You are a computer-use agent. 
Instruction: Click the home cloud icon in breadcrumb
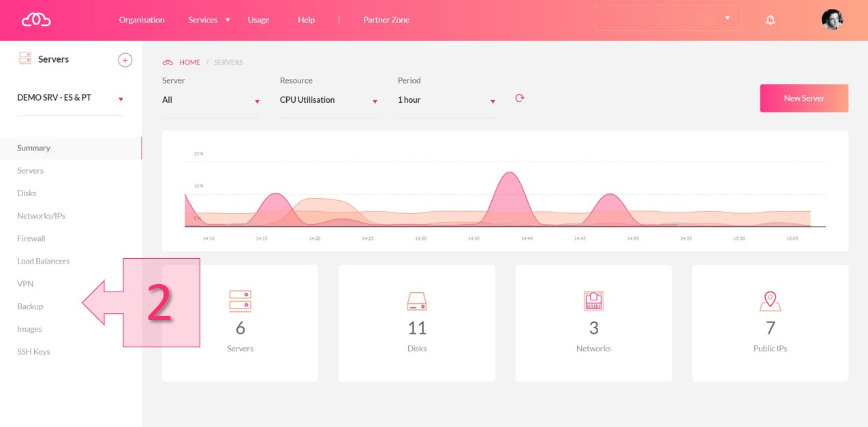168,63
